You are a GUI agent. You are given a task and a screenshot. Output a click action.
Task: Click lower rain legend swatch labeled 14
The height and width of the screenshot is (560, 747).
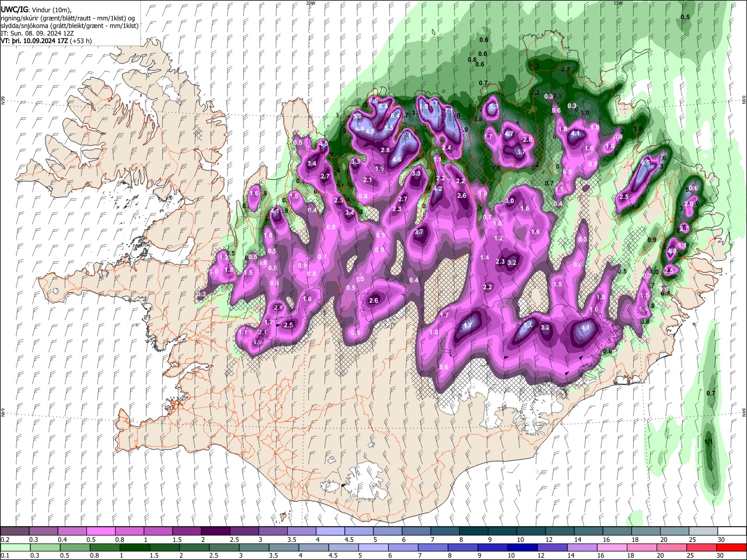tap(582, 547)
